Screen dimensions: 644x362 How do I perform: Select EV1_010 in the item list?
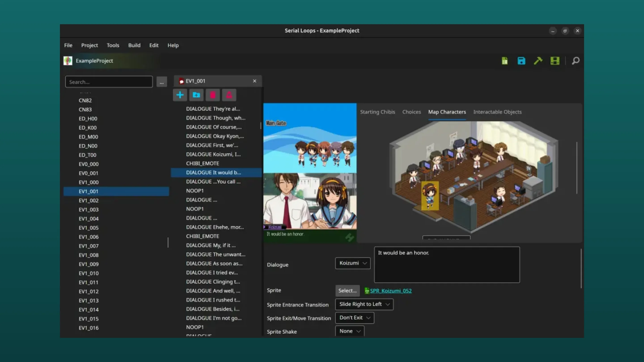tap(116, 273)
